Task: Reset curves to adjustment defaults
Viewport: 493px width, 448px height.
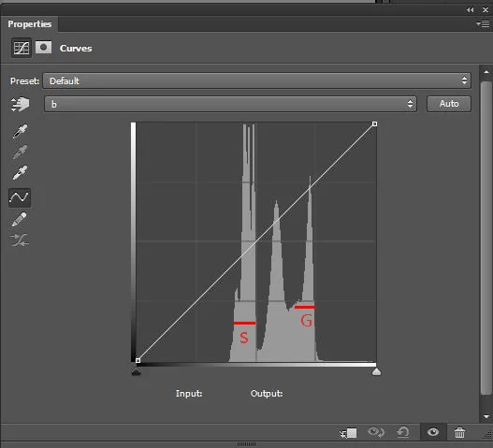Action: coord(403,432)
